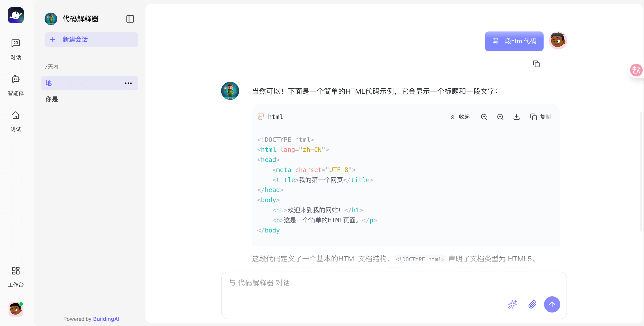
Task: Open the three-dot menu for 地 conversation
Action: click(128, 83)
